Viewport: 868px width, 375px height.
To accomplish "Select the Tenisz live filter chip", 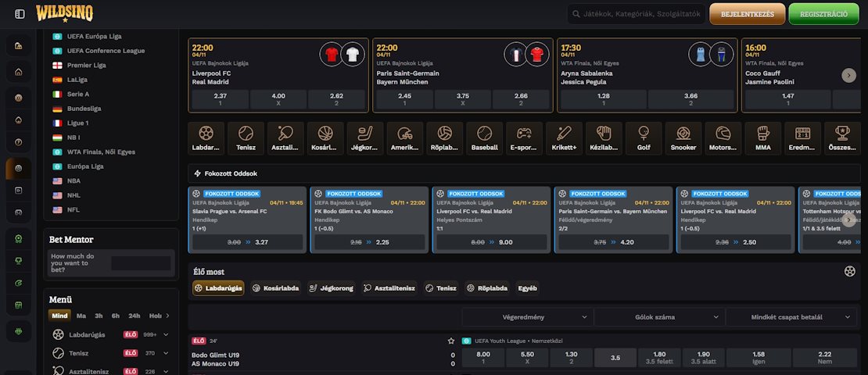I will 441,288.
